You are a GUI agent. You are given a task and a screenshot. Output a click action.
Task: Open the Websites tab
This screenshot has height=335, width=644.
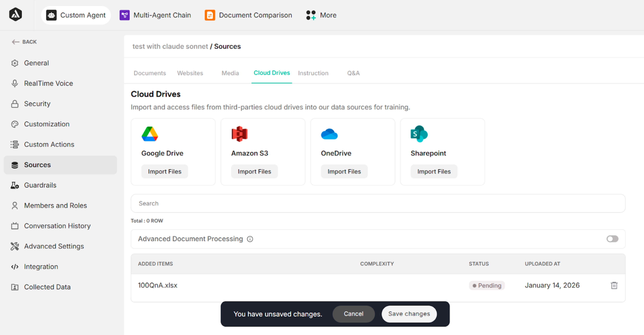click(190, 73)
